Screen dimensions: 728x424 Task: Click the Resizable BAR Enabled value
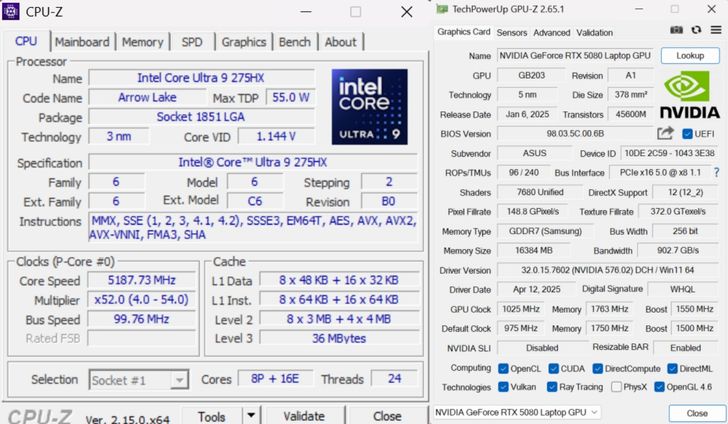pos(685,348)
